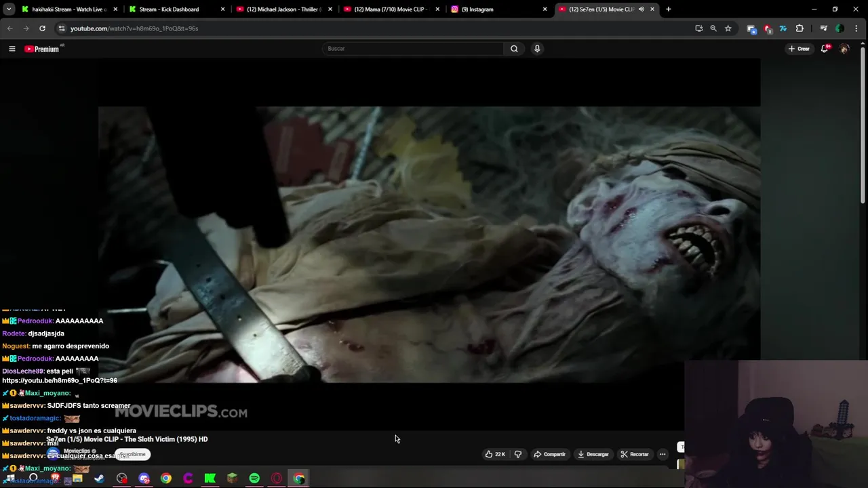Install app icon in address bar

click(699, 28)
